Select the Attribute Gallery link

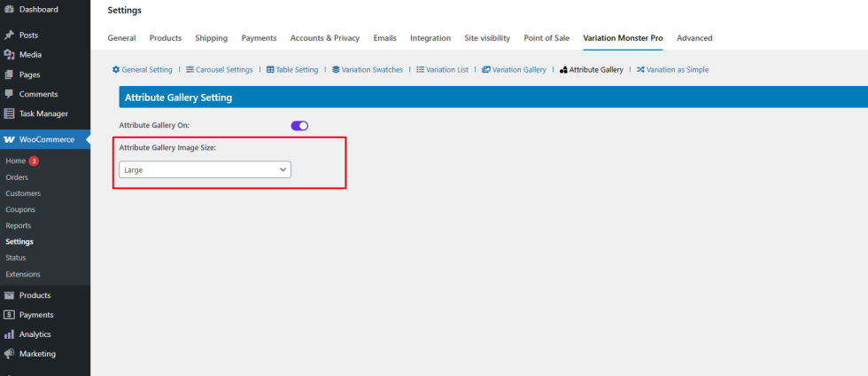(x=592, y=69)
